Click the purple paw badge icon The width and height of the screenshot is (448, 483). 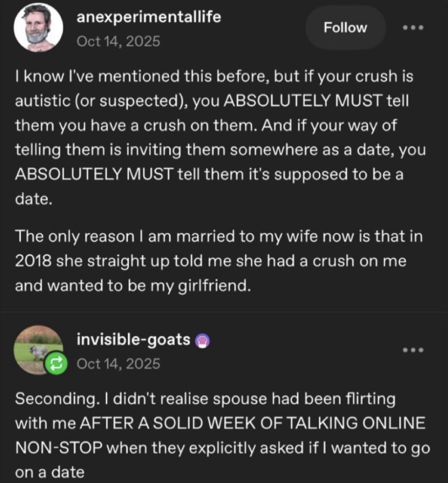[x=203, y=341]
